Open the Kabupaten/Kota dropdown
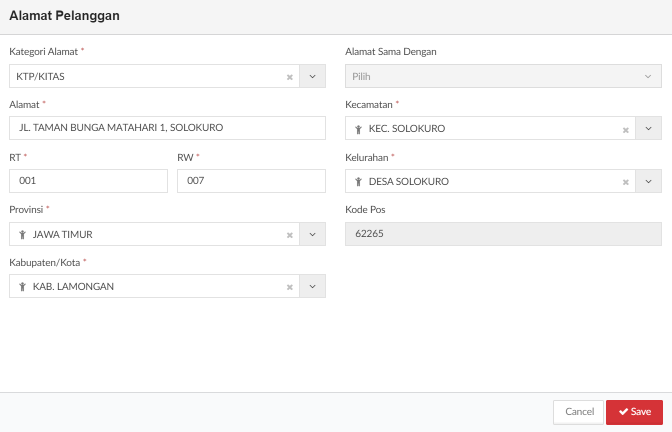 click(x=312, y=286)
